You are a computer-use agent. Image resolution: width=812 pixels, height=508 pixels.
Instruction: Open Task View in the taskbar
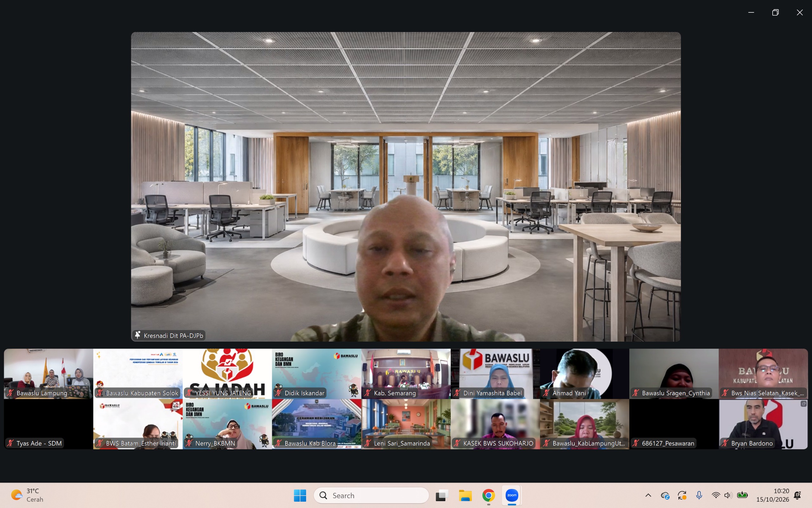pos(442,495)
